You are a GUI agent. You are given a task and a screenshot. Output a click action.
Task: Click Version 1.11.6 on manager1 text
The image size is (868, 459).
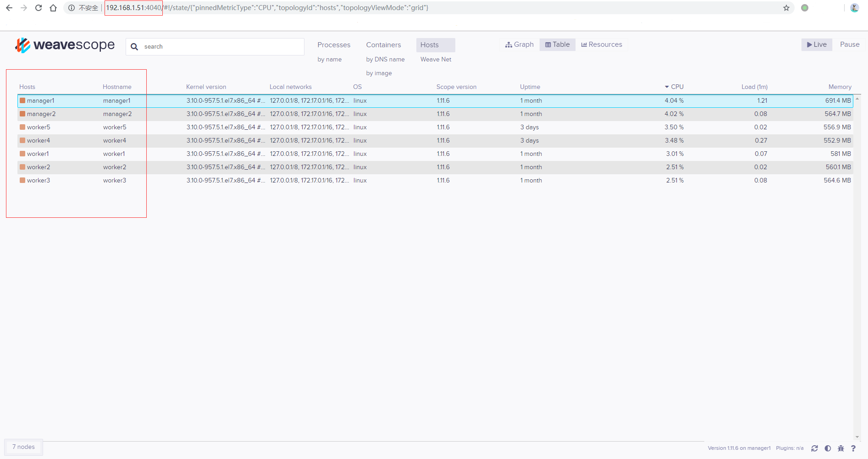(739, 448)
